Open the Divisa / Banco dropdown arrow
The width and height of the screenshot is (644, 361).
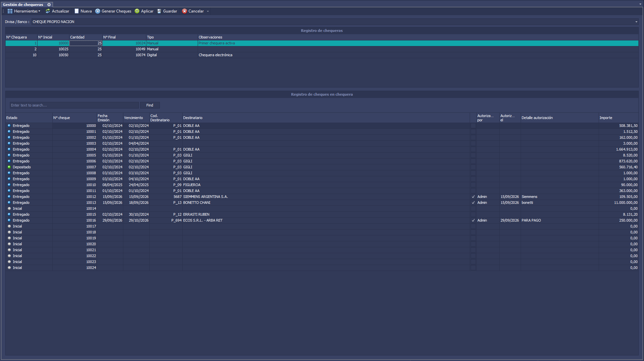tap(636, 22)
